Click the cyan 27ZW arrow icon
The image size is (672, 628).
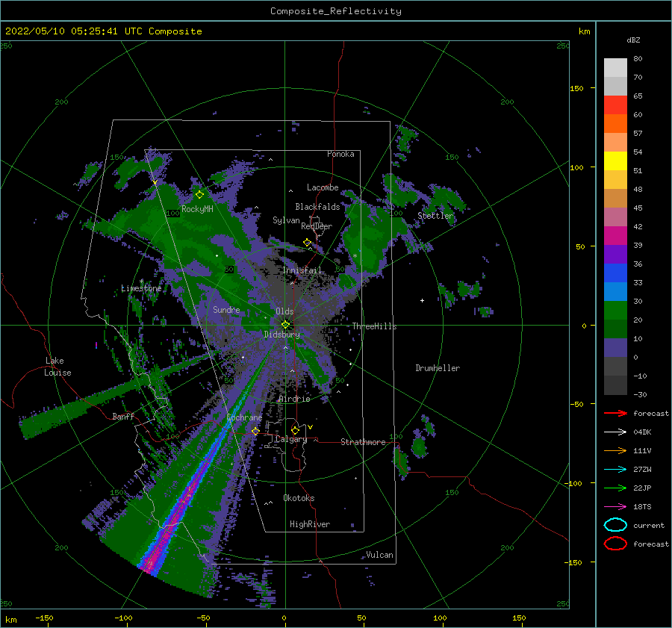coord(615,470)
